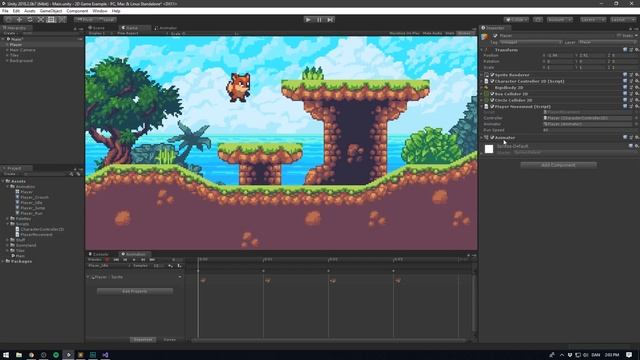Open the Layers dropdown
The height and width of the screenshot is (360, 640).
[x=593, y=20]
